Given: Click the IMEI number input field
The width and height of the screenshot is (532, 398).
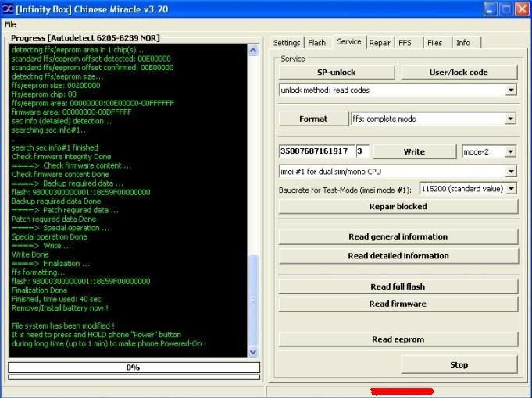Looking at the screenshot, I should tap(317, 151).
